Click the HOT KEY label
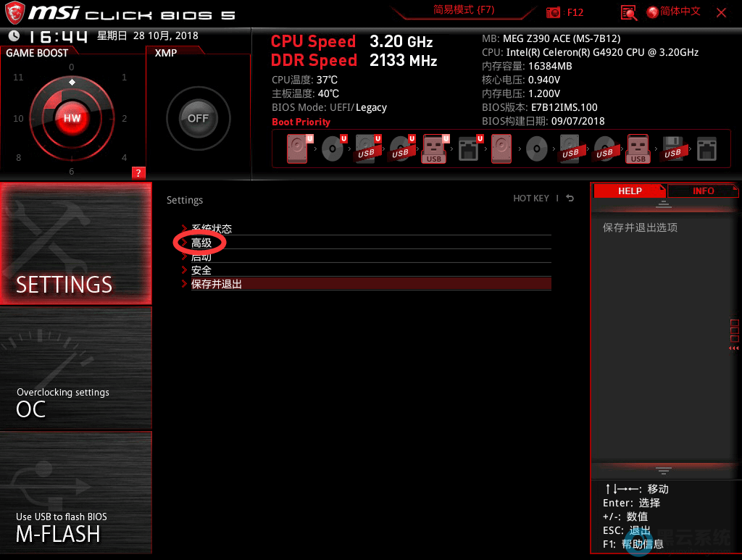The image size is (742, 560). [x=531, y=198]
